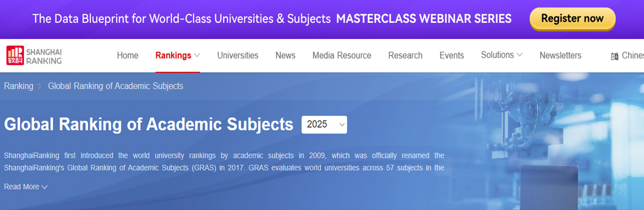Select Media Resource in navigation

(x=341, y=55)
